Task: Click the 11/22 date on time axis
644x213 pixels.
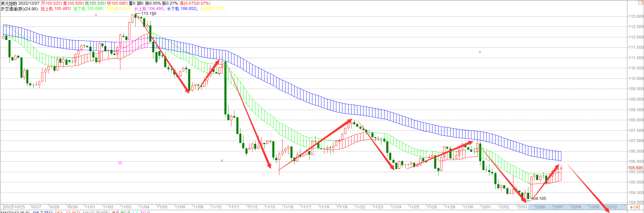Action: pos(360,207)
